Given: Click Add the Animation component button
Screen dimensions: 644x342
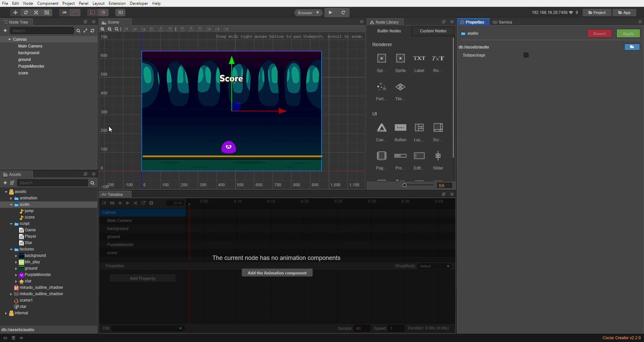Looking at the screenshot, I should 277,273.
